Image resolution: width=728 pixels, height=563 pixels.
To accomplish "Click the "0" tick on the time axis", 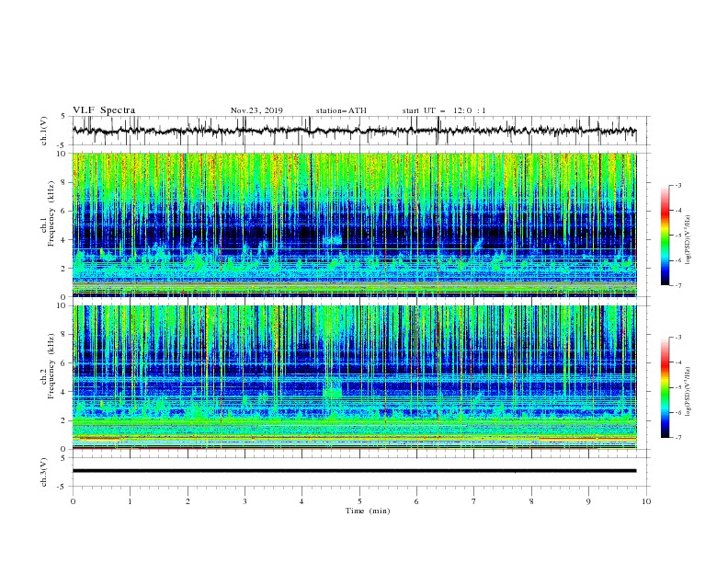I will pyautogui.click(x=73, y=501).
